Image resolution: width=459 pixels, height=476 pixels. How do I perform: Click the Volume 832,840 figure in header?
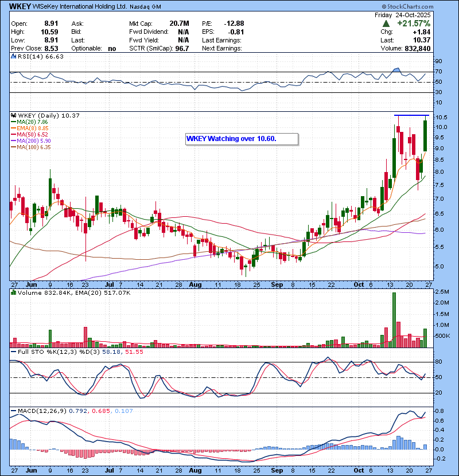[x=417, y=49]
